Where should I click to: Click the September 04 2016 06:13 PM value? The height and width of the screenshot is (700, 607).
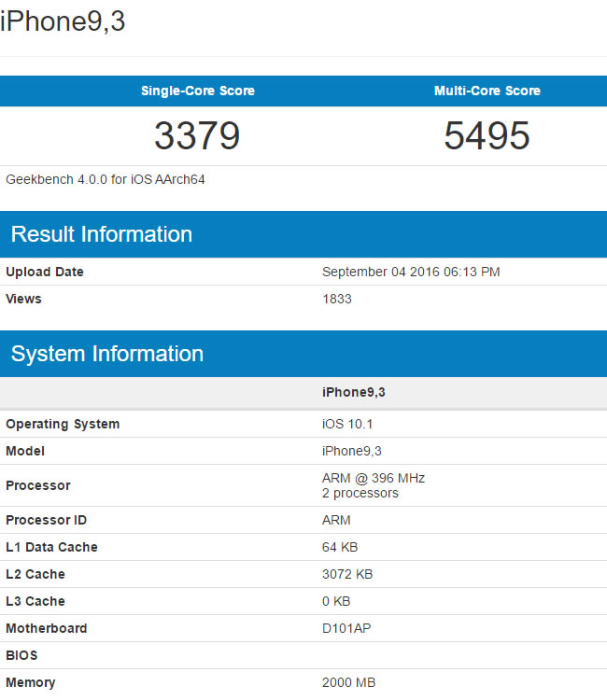pyautogui.click(x=411, y=272)
